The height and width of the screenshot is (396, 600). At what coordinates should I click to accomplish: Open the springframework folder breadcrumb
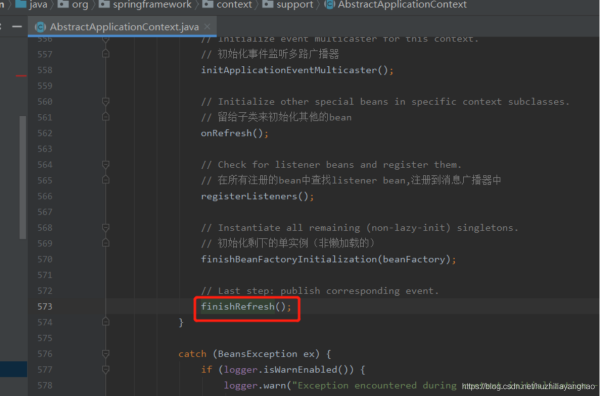pyautogui.click(x=145, y=5)
